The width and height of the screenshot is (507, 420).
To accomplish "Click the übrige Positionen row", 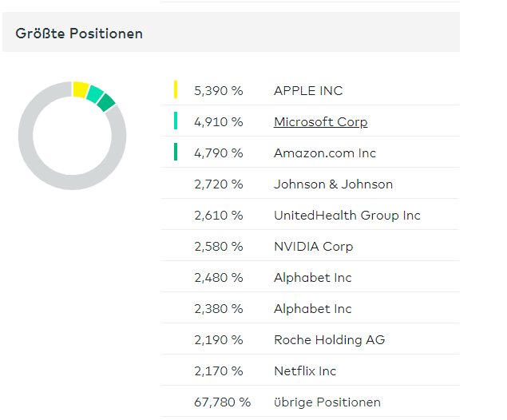I will pyautogui.click(x=327, y=402).
